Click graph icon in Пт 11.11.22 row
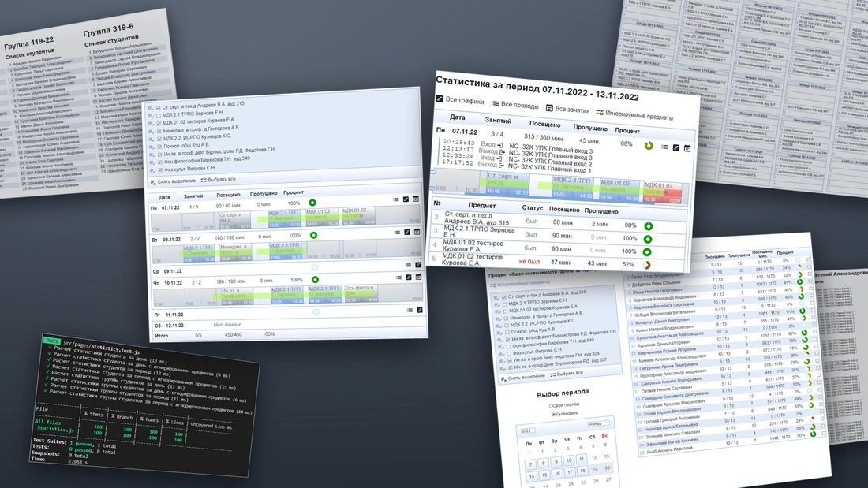The image size is (868, 488). pyautogui.click(x=420, y=311)
